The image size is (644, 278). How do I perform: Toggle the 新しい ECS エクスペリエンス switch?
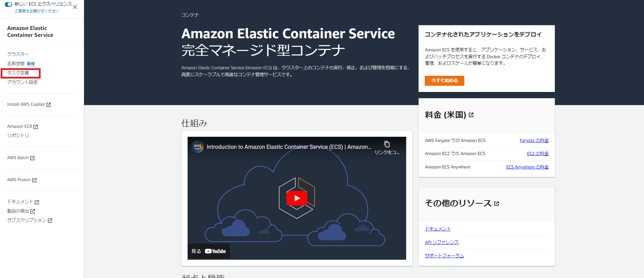coord(8,4)
